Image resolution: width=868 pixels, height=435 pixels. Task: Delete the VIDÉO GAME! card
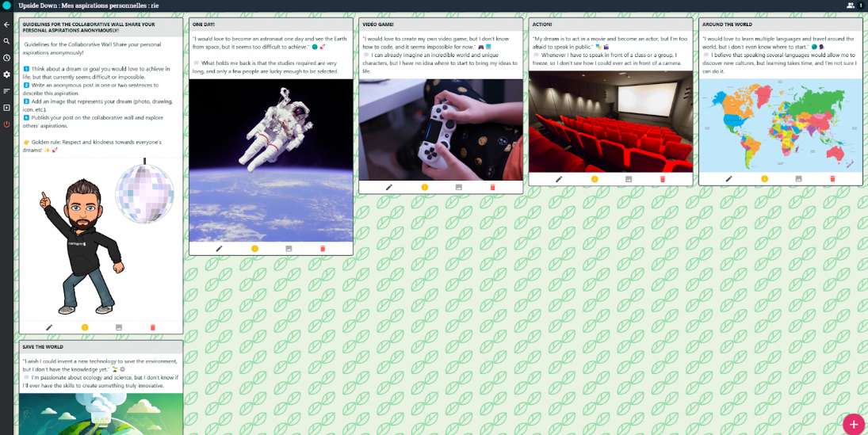(x=493, y=188)
